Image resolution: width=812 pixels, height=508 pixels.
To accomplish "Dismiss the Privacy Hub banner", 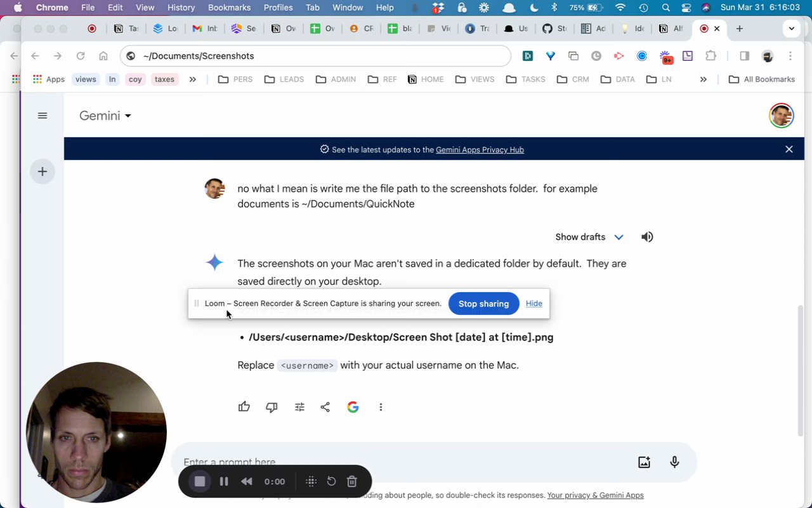I will (x=789, y=149).
